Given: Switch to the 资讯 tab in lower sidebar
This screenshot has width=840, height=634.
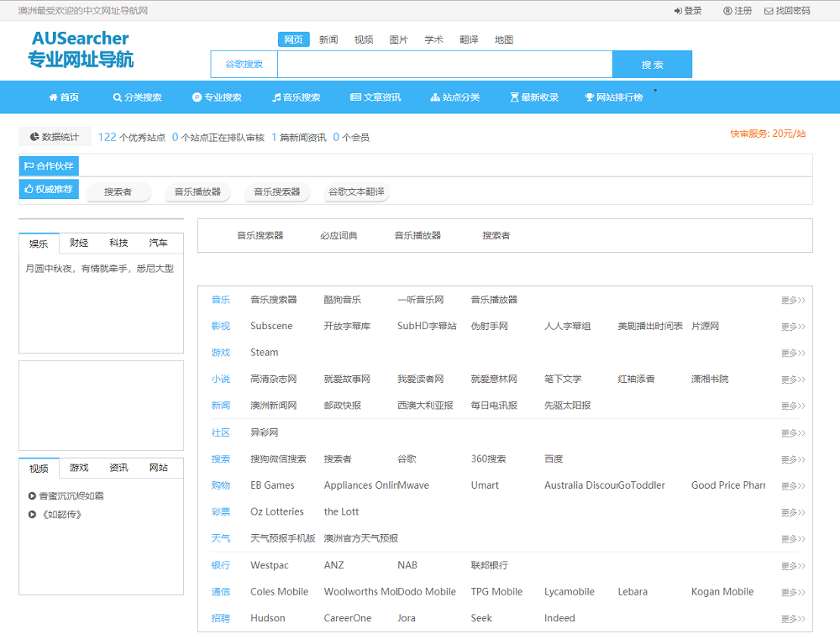Looking at the screenshot, I should click(x=118, y=468).
